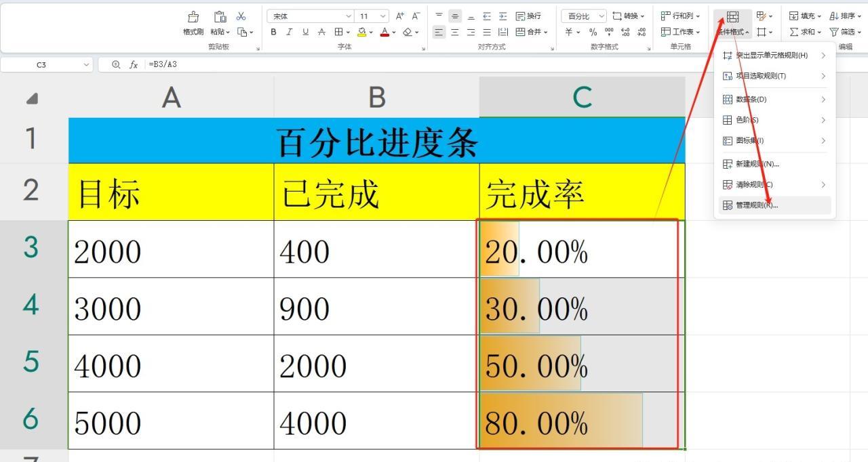Click the fx insert function icon
The image size is (868, 462).
coord(134,64)
